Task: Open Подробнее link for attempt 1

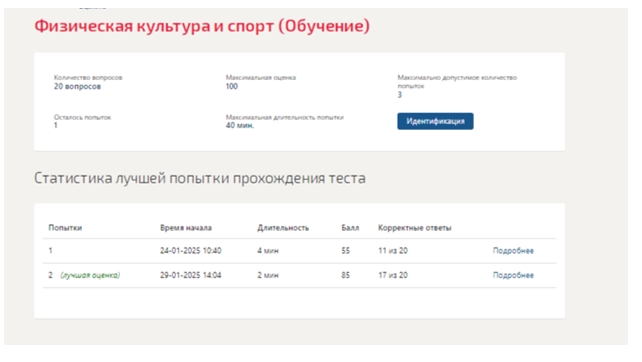Action: [x=513, y=251]
